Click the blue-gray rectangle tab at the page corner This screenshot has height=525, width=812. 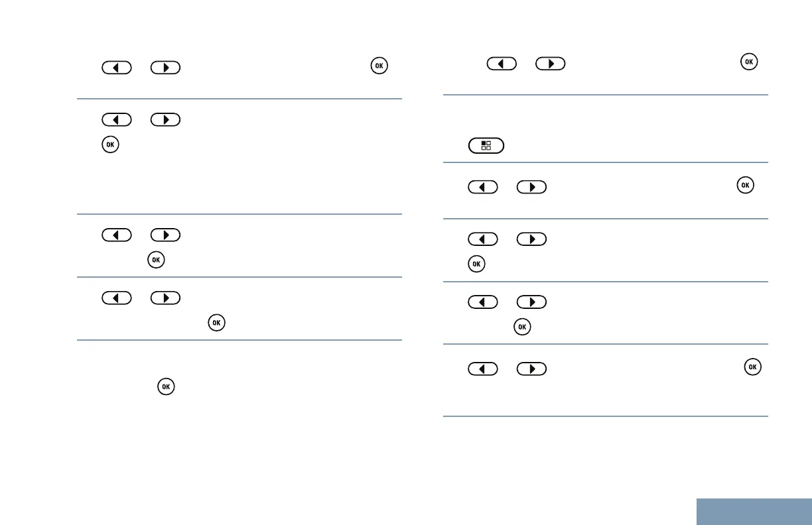[755, 511]
